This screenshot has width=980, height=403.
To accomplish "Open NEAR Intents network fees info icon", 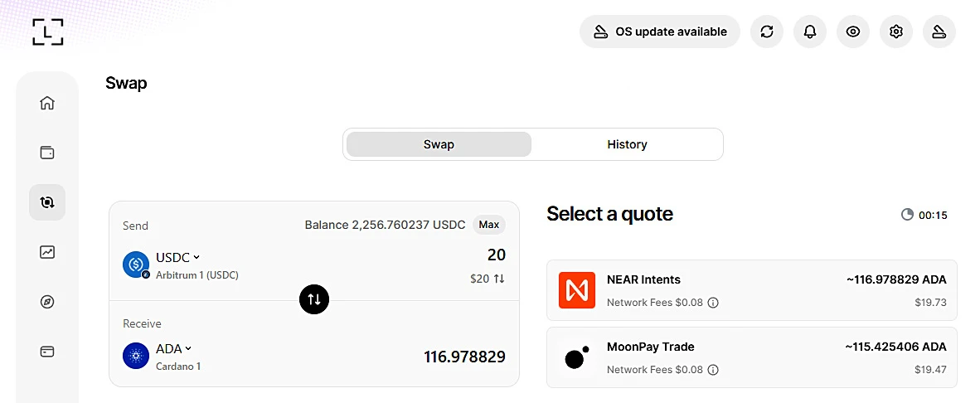I will coord(713,303).
